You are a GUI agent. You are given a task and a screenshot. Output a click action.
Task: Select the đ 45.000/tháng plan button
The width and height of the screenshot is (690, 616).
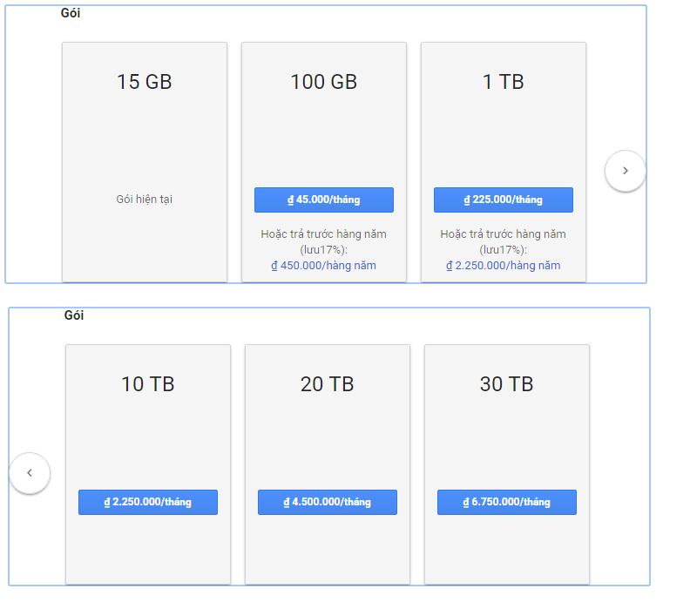click(324, 200)
